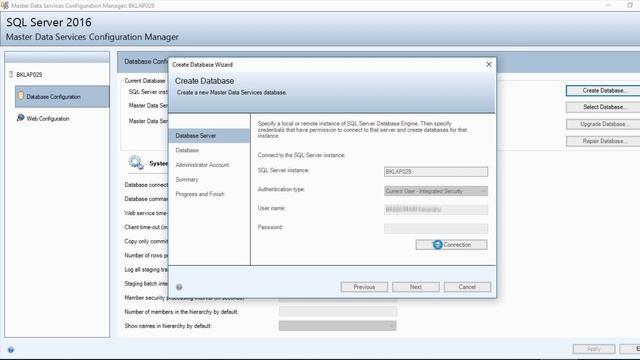
Task: Click Repair Database button
Action: (x=603, y=141)
